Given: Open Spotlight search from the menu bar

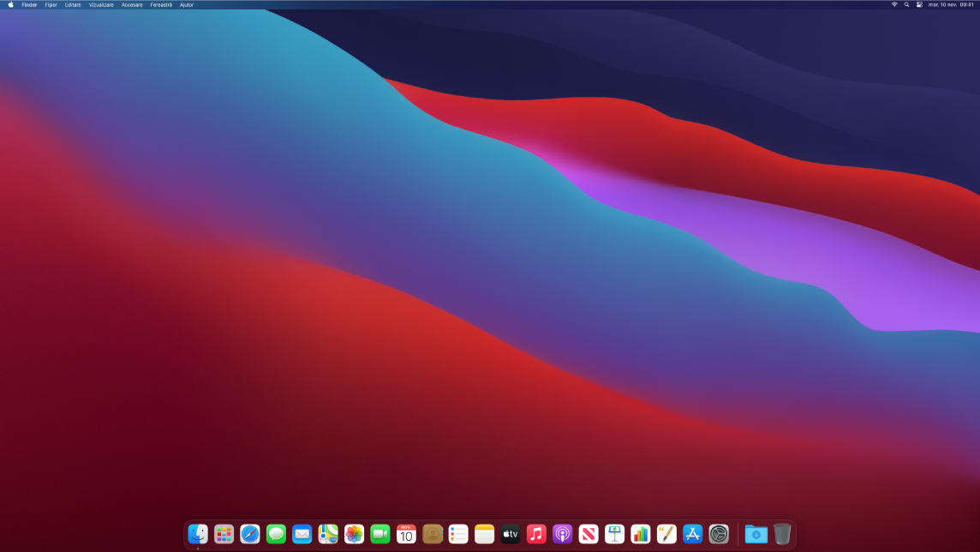Looking at the screenshot, I should click(905, 4).
